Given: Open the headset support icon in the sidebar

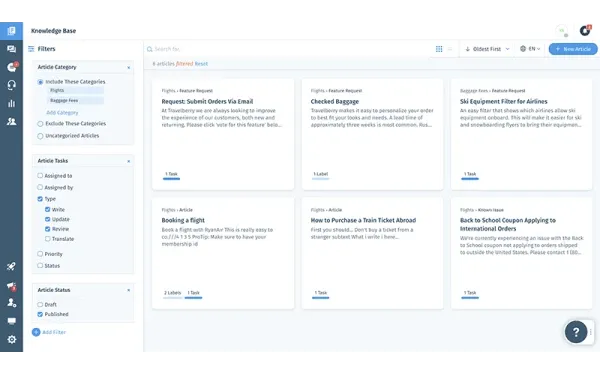Looking at the screenshot, I should 11,85.
